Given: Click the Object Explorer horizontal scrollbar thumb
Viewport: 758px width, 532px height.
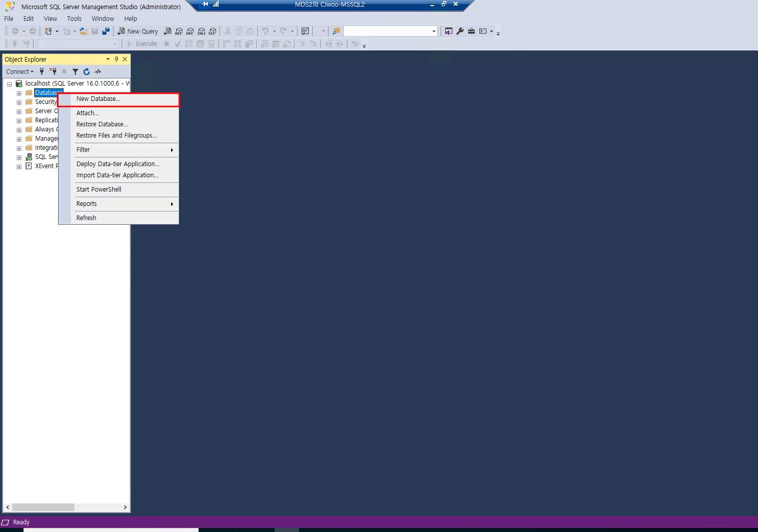Looking at the screenshot, I should point(43,507).
